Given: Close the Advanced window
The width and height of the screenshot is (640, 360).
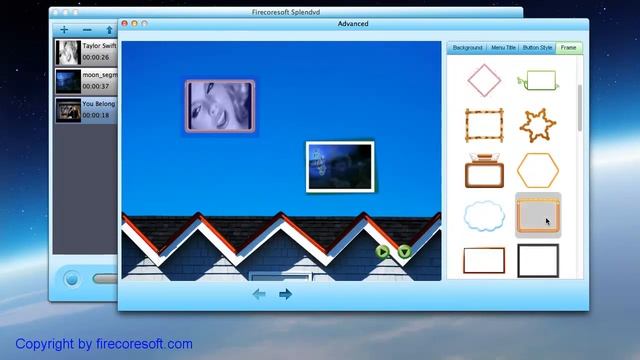Looking at the screenshot, I should pos(124,24).
